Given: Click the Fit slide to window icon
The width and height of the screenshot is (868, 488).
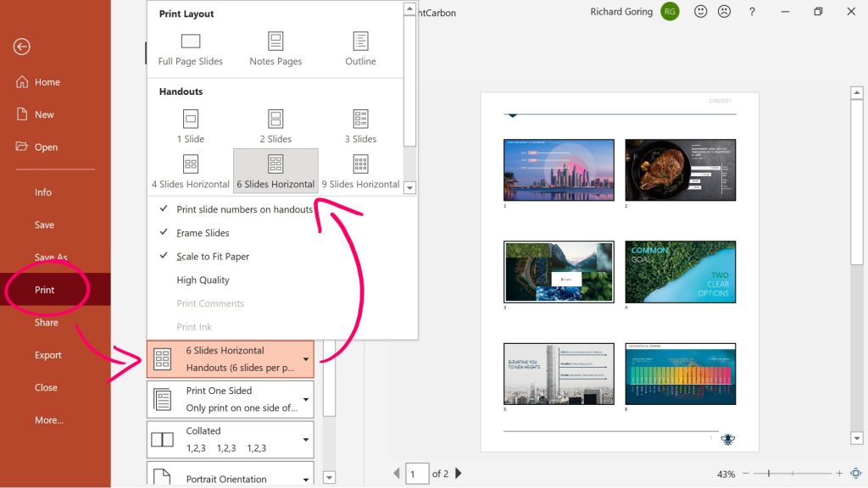Looking at the screenshot, I should pos(854,474).
